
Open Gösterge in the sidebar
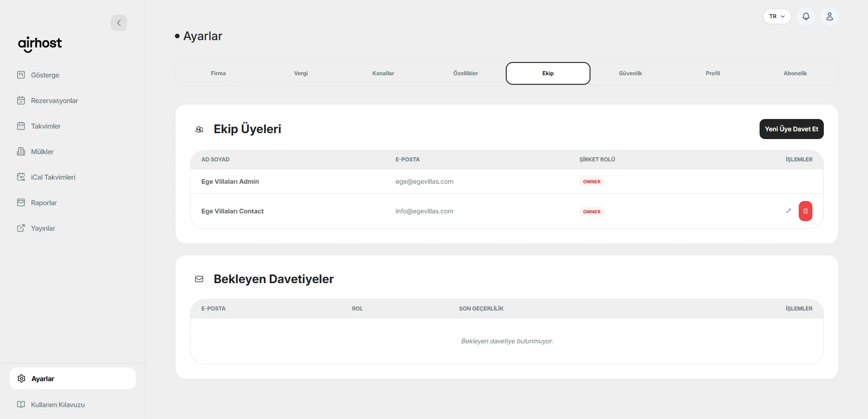73,75
